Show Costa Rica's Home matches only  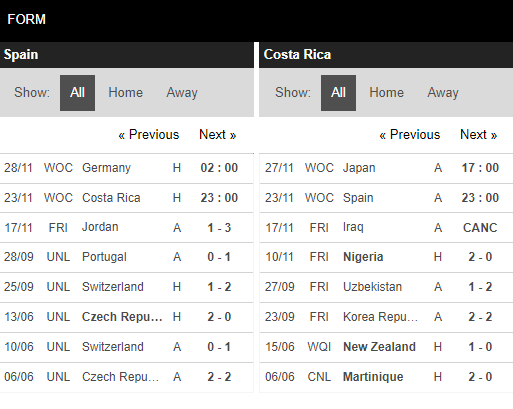[x=386, y=93]
